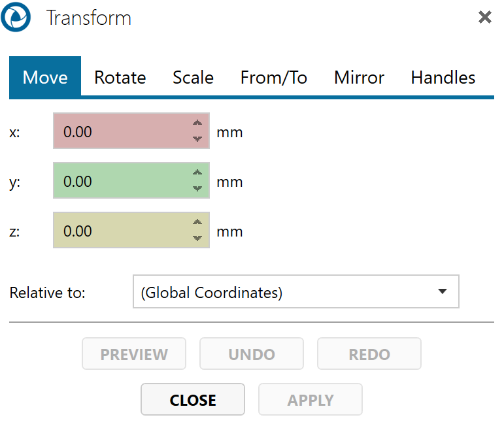Decrease the z value with down arrow
This screenshot has height=428, width=504.
(197, 238)
